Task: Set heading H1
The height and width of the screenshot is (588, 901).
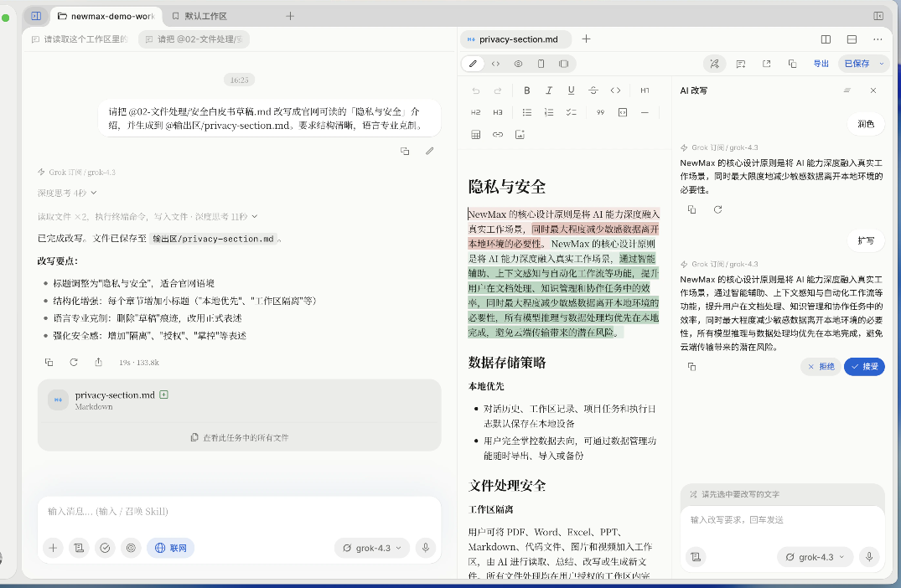Action: coord(645,90)
